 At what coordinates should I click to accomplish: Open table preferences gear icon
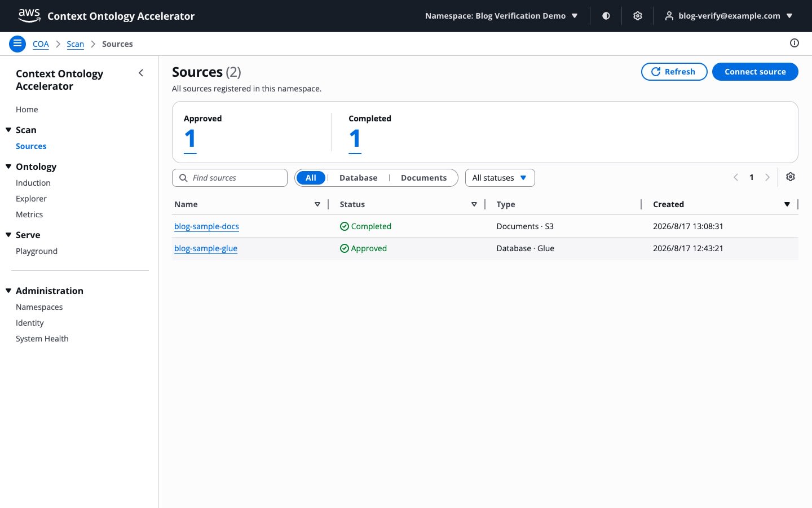[791, 177]
